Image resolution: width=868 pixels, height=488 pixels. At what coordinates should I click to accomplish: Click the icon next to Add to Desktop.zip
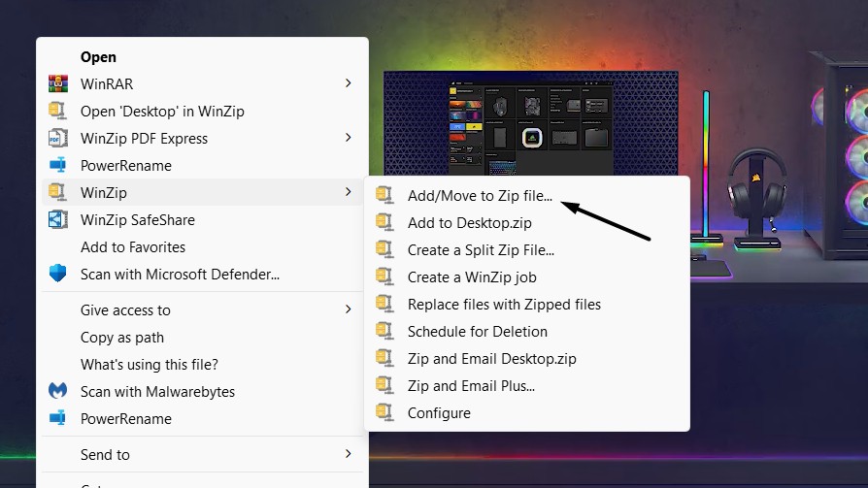click(x=384, y=222)
